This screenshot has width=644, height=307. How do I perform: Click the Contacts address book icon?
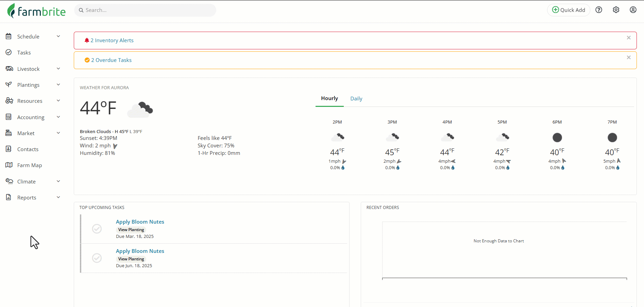[x=9, y=149]
